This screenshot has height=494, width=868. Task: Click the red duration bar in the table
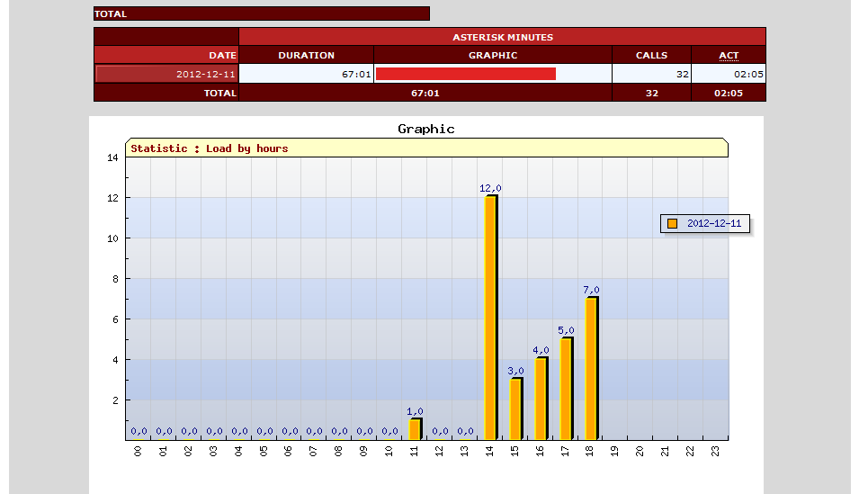pos(466,74)
